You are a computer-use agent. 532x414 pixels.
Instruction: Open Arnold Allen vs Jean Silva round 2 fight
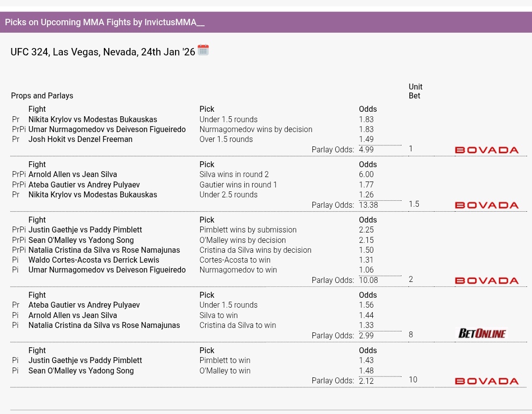(73, 175)
